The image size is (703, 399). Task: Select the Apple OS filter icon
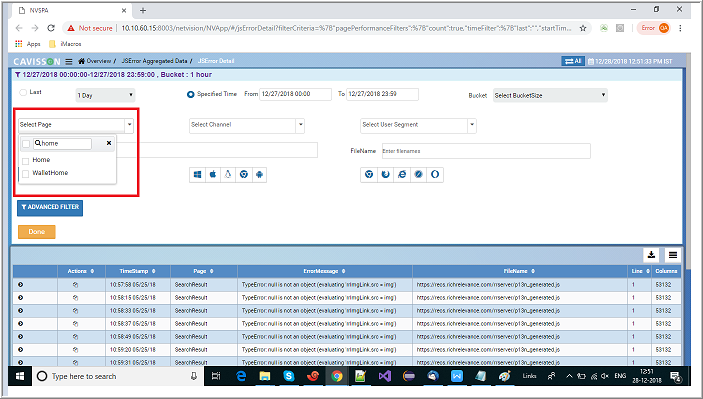tap(213, 174)
